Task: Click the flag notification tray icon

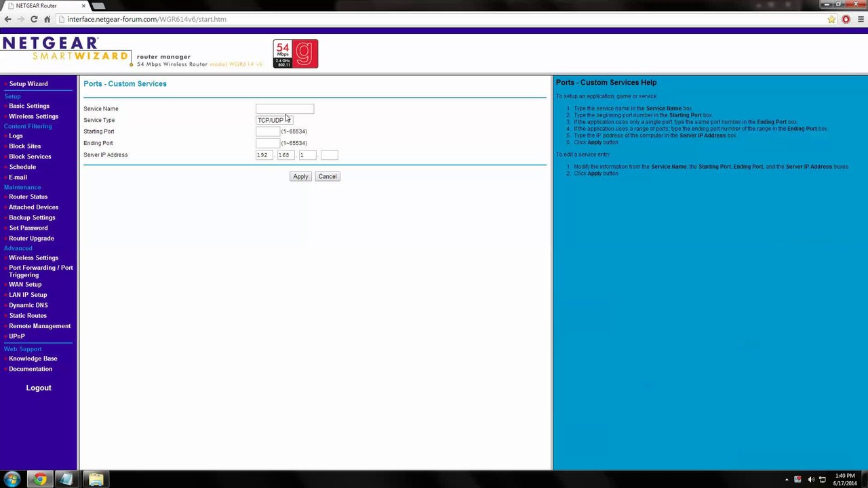Action: (x=798, y=480)
